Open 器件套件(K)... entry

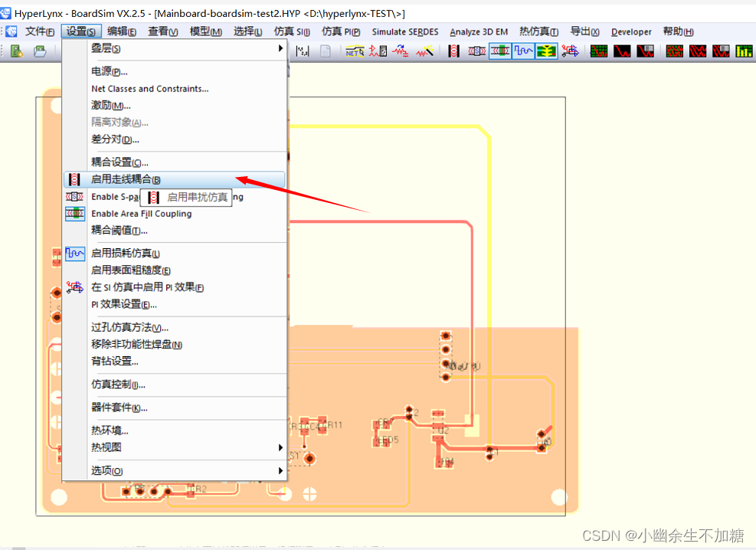click(175, 408)
